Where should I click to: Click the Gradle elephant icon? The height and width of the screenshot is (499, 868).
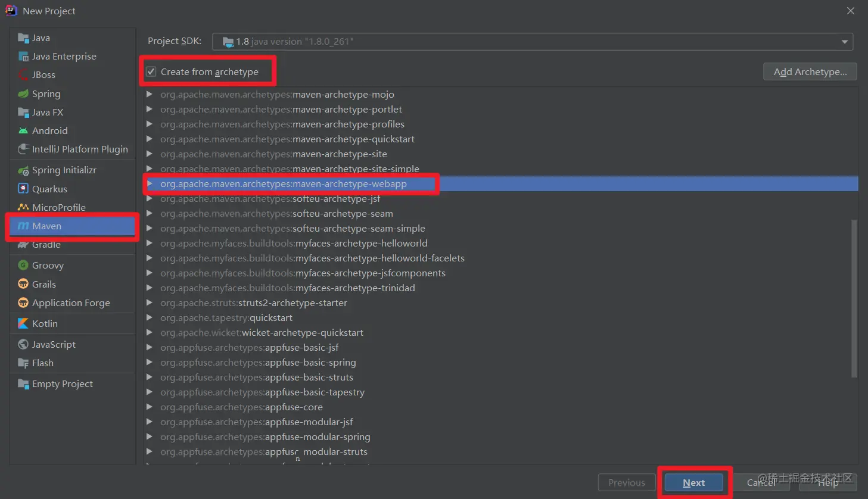point(23,245)
